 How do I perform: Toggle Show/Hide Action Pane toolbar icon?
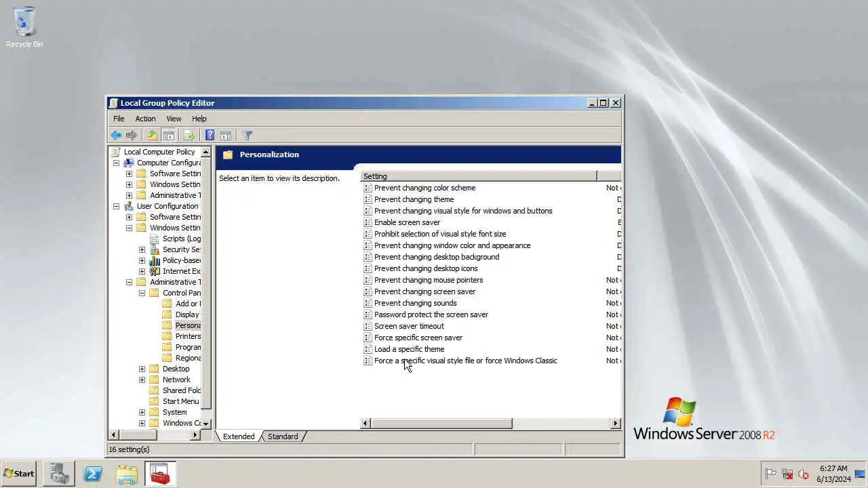pyautogui.click(x=226, y=136)
